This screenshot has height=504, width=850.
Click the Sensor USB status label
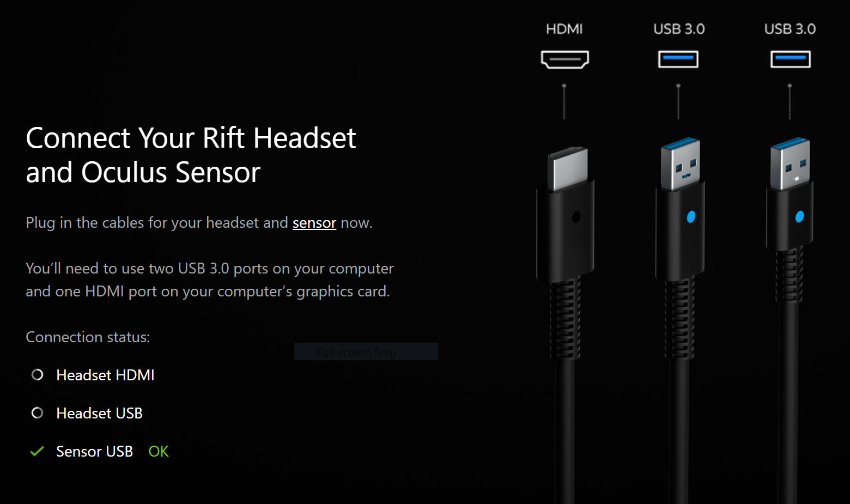pos(94,452)
